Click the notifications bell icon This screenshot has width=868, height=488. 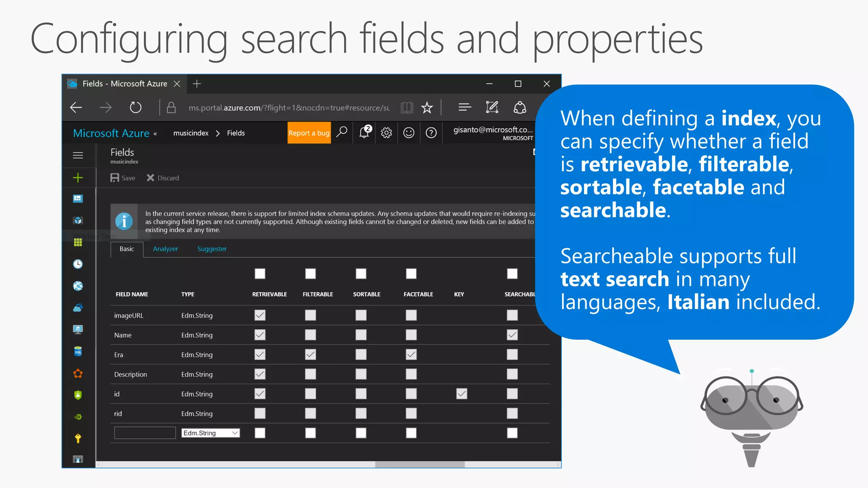pos(364,133)
